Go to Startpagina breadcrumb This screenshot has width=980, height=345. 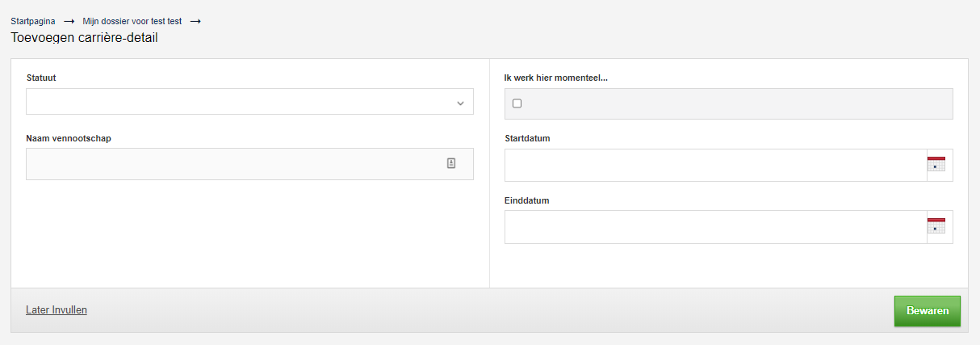click(x=33, y=21)
